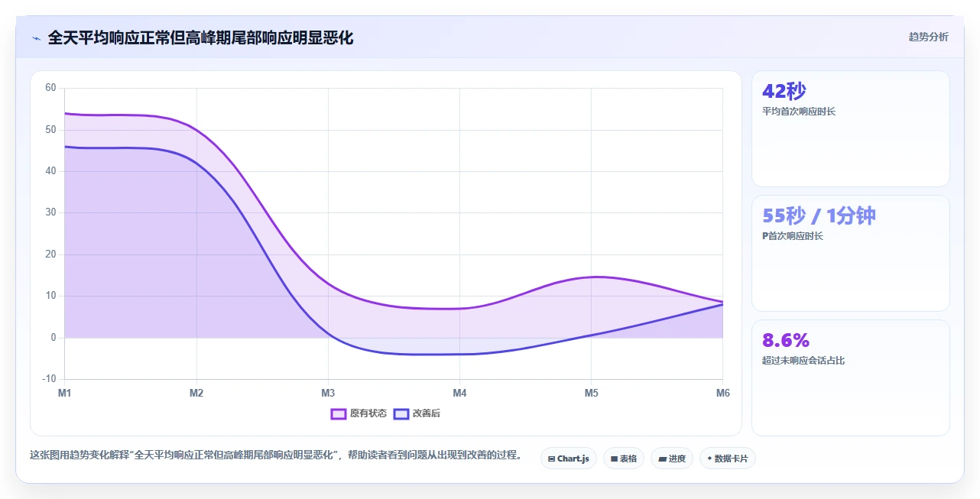Toggle the 原有状态 legend entry
This screenshot has height=499, width=980.
point(359,413)
